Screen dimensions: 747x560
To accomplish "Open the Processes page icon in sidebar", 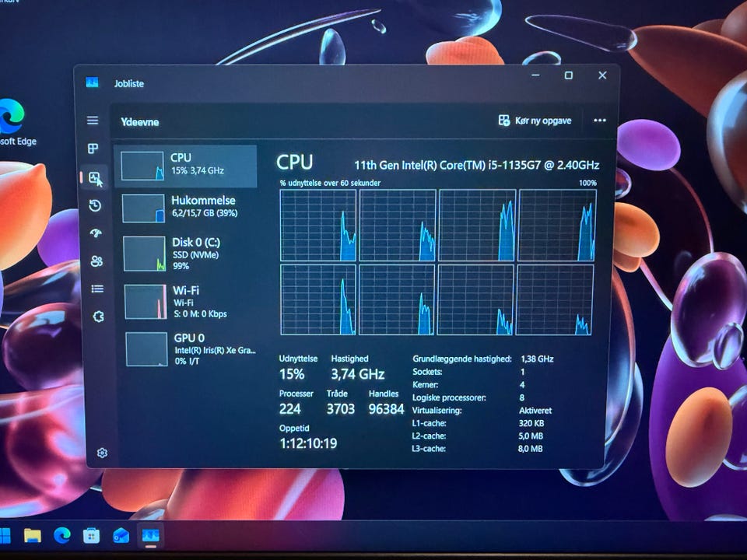I will pyautogui.click(x=93, y=149).
